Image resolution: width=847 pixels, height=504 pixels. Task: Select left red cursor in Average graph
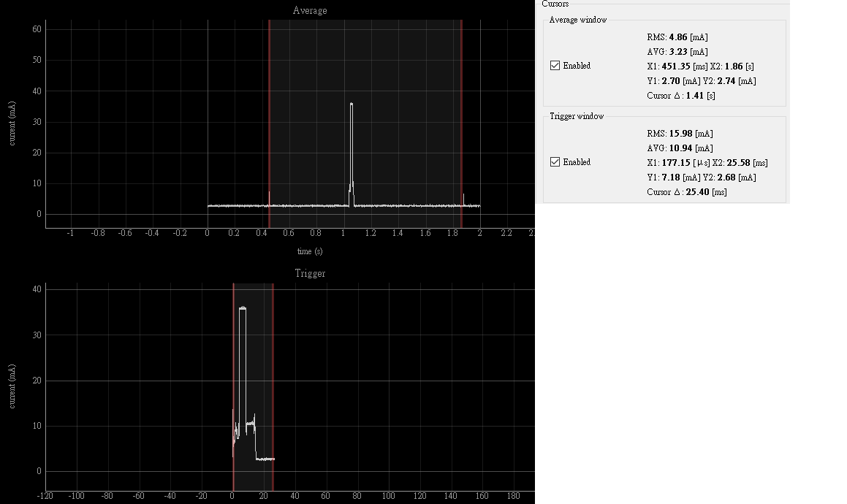click(x=269, y=123)
